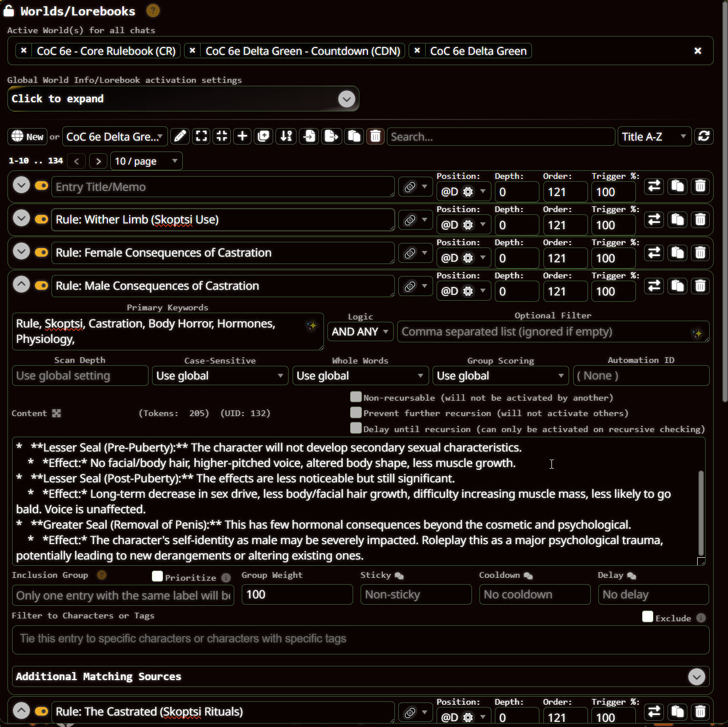This screenshot has width=728, height=727.
Task: Tick the Exclude checkbox
Action: [647, 616]
